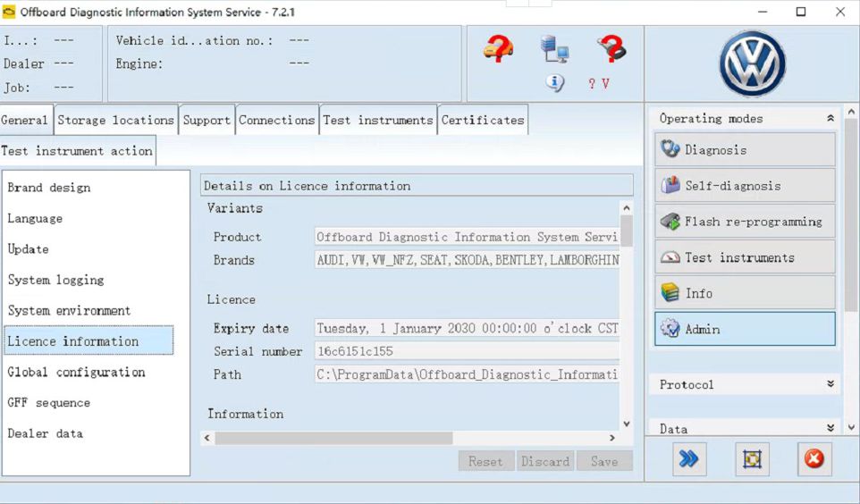Click horizontal scrollbar right arrow
This screenshot has width=860, height=504.
612,438
